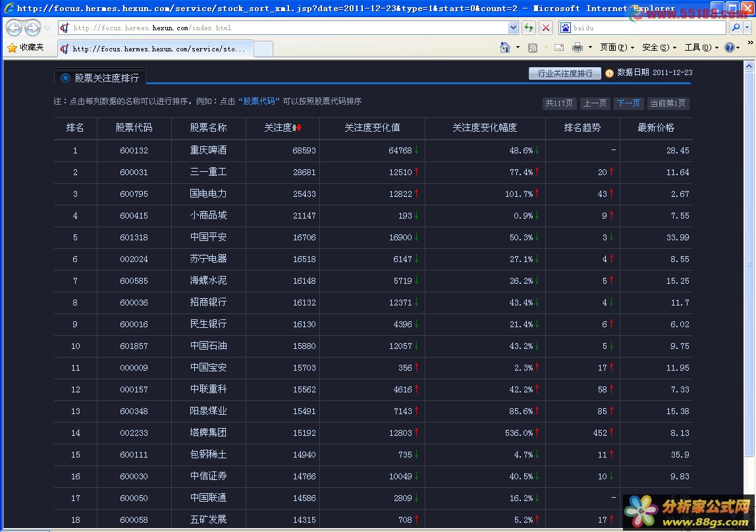Viewport: 756px width, 532px height.
Task: Go to next page with 下一页
Action: click(x=629, y=103)
